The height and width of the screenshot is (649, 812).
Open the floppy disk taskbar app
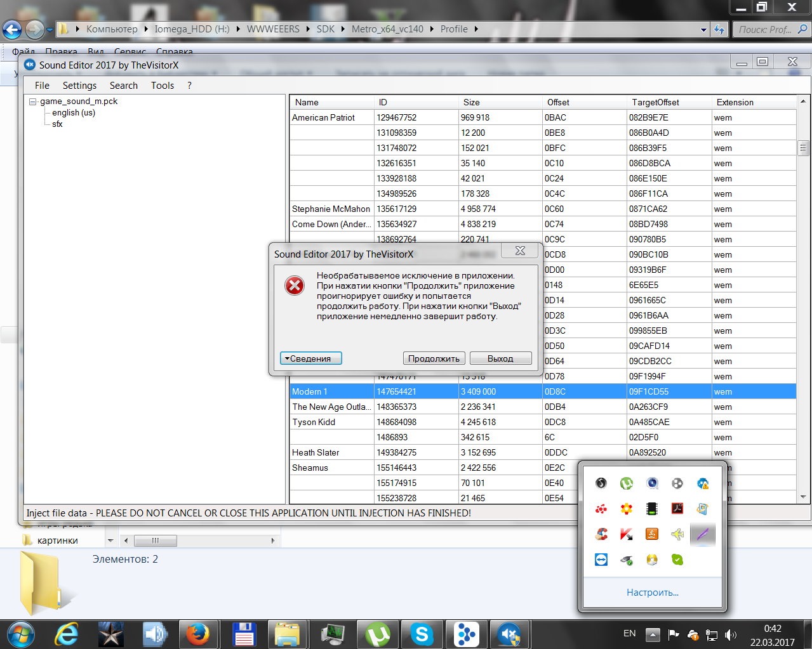[244, 634]
